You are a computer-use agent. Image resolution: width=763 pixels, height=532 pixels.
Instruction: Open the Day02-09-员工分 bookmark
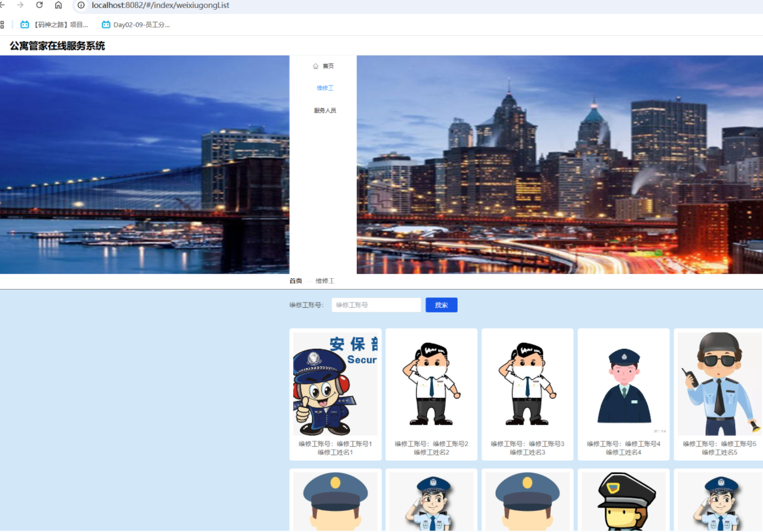(x=136, y=25)
